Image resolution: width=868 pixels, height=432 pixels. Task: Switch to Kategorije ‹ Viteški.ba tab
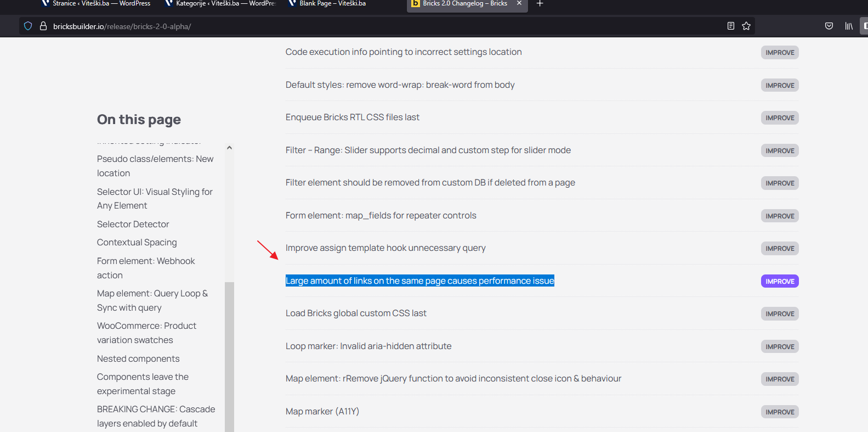(220, 4)
